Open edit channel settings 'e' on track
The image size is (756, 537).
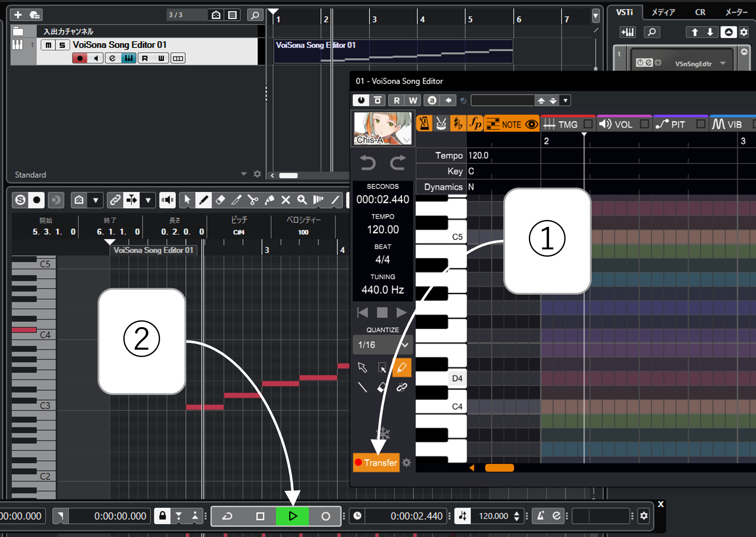pyautogui.click(x=112, y=58)
